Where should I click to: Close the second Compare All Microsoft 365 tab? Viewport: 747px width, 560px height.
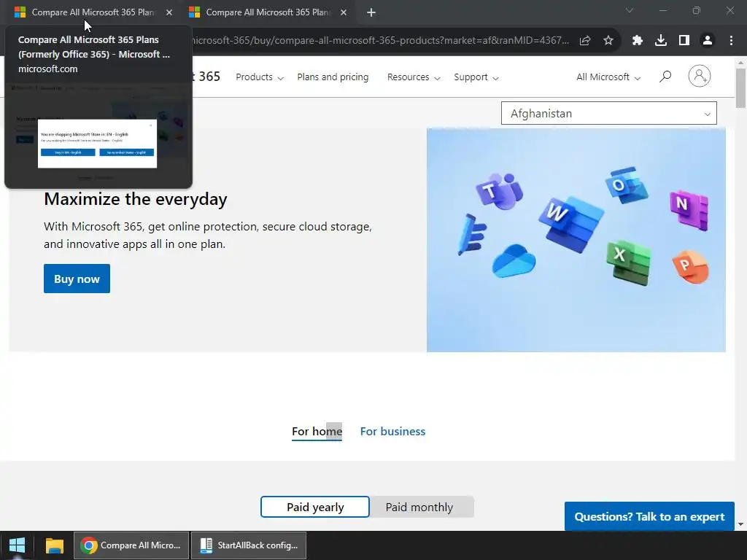pos(344,12)
